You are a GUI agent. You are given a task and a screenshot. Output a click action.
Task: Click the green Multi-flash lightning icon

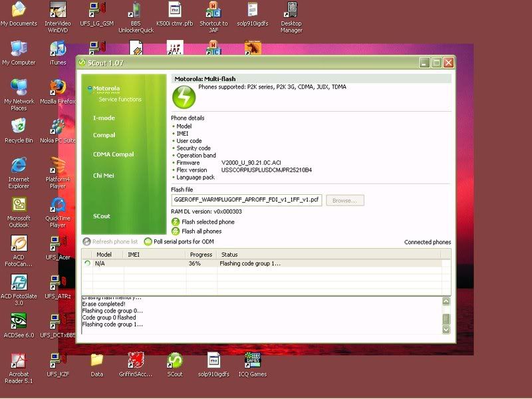[x=184, y=97]
